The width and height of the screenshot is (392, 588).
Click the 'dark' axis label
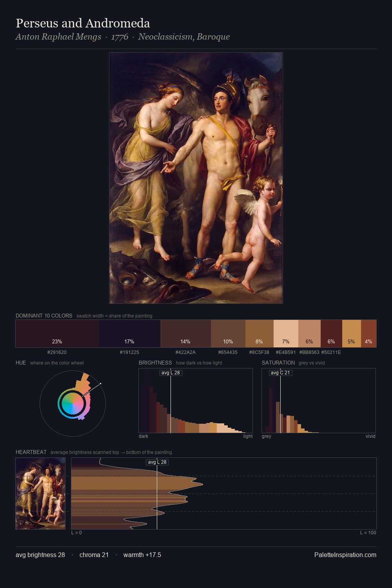(x=143, y=436)
